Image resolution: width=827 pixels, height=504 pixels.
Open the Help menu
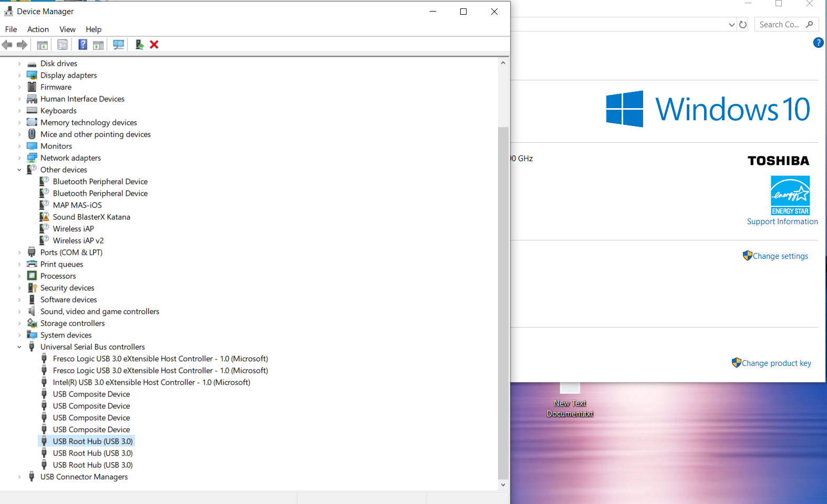pos(94,29)
